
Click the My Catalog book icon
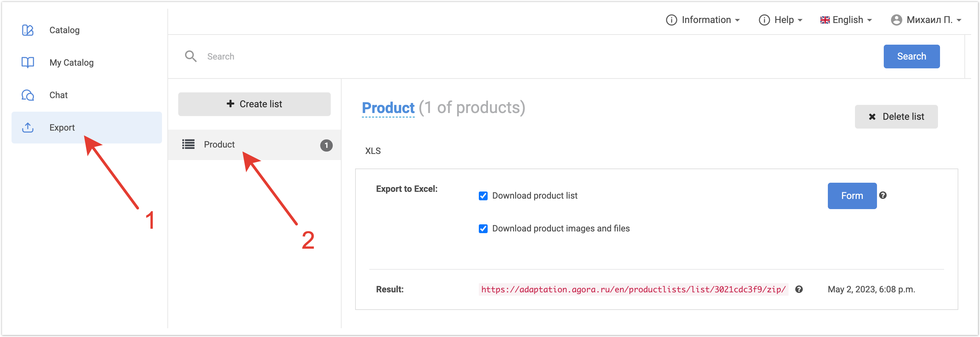(x=28, y=62)
